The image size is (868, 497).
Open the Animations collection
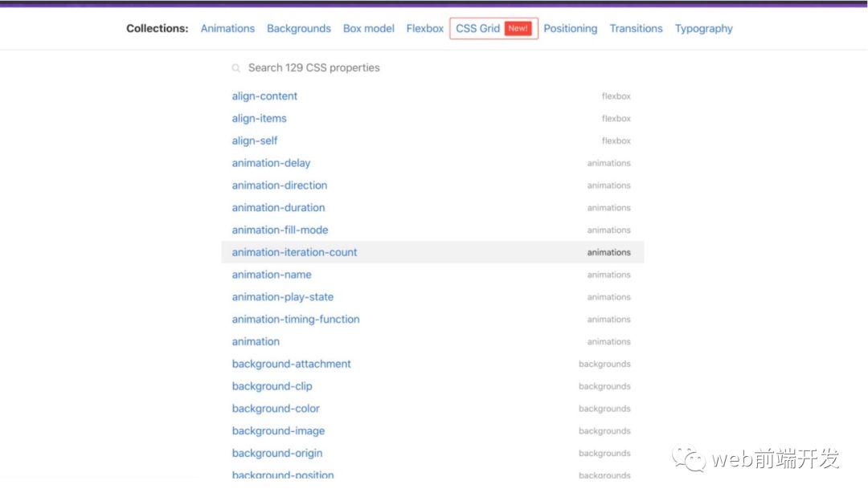(x=227, y=28)
